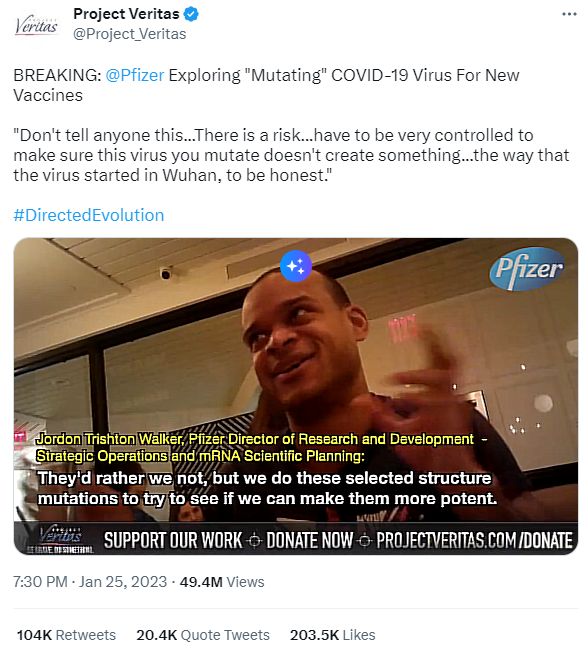Click the Pfizer logo in the video
Screen dimensions: 588x652
[x=527, y=269]
